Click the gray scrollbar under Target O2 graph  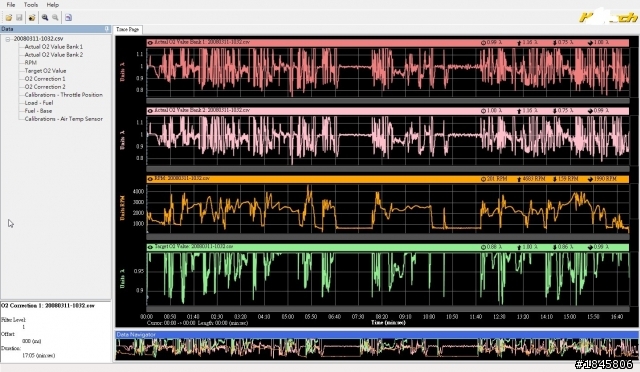coord(387,309)
